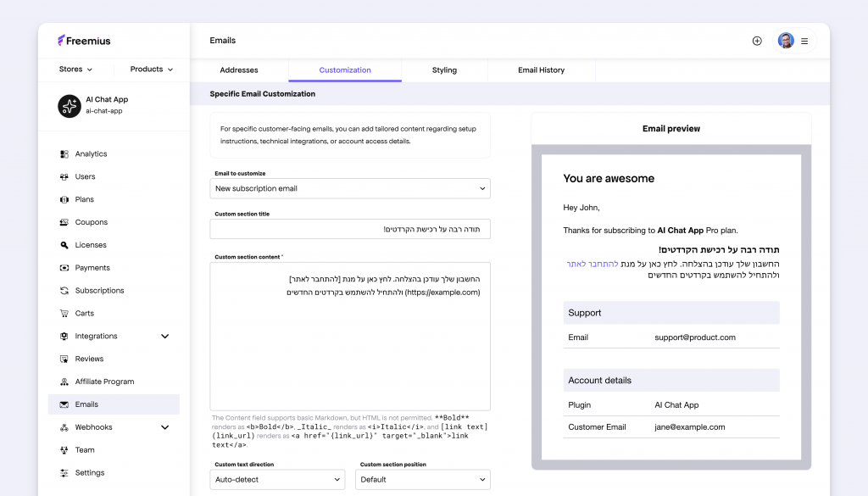The image size is (868, 496).
Task: Click the Custom section content textarea
Action: pos(350,337)
